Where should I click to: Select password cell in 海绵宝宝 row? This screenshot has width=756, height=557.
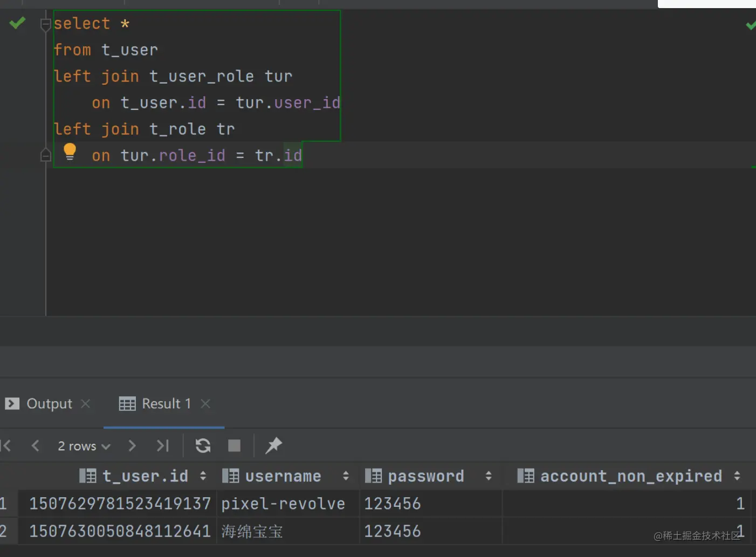point(431,531)
